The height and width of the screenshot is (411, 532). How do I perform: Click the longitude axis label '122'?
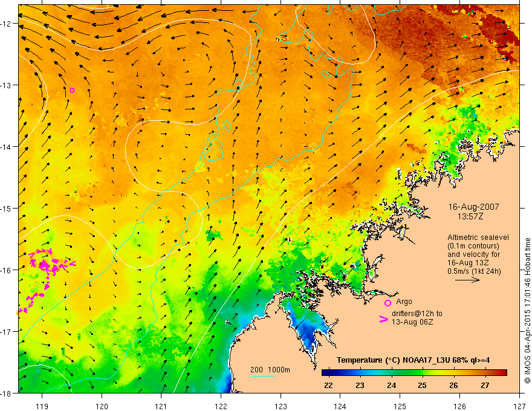click(x=221, y=406)
